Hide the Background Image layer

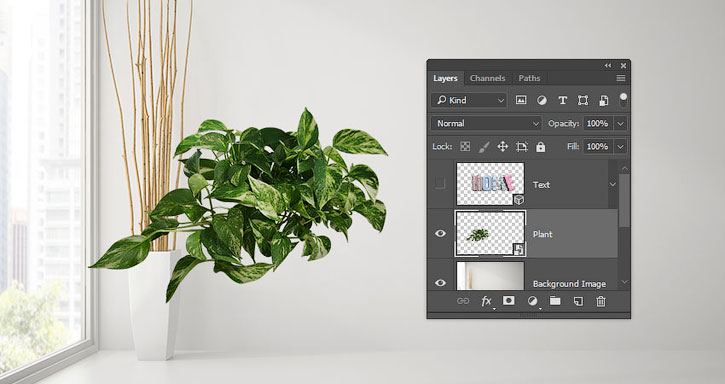pyautogui.click(x=440, y=283)
